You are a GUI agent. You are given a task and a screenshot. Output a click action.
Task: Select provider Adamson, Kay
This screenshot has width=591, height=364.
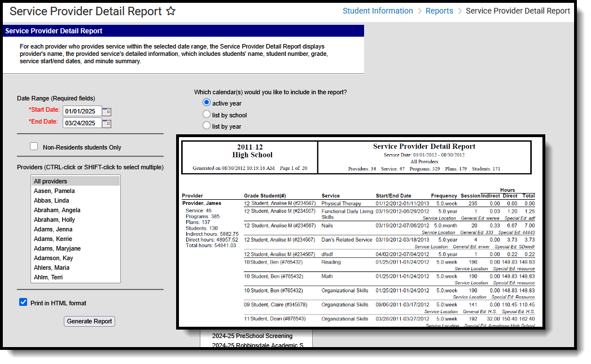point(76,258)
